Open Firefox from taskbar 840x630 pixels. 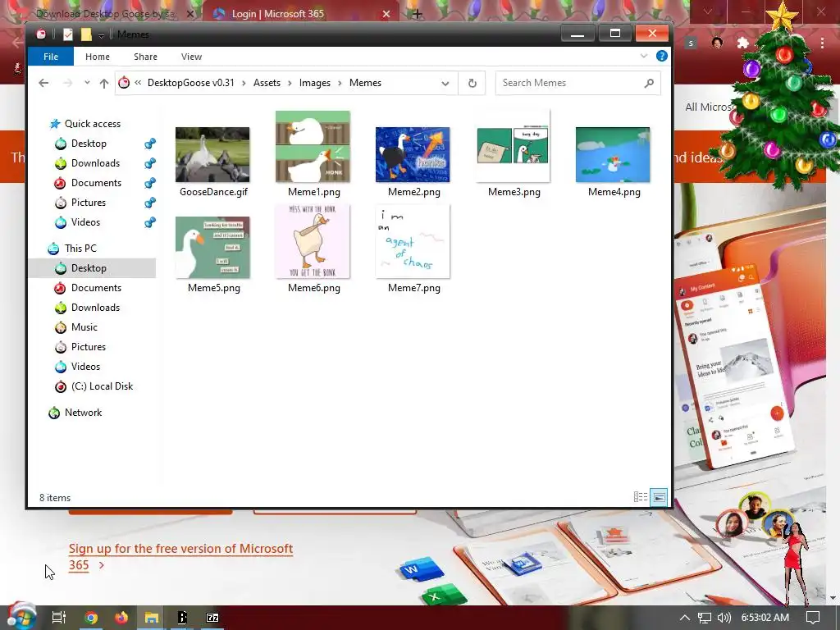coord(121,618)
